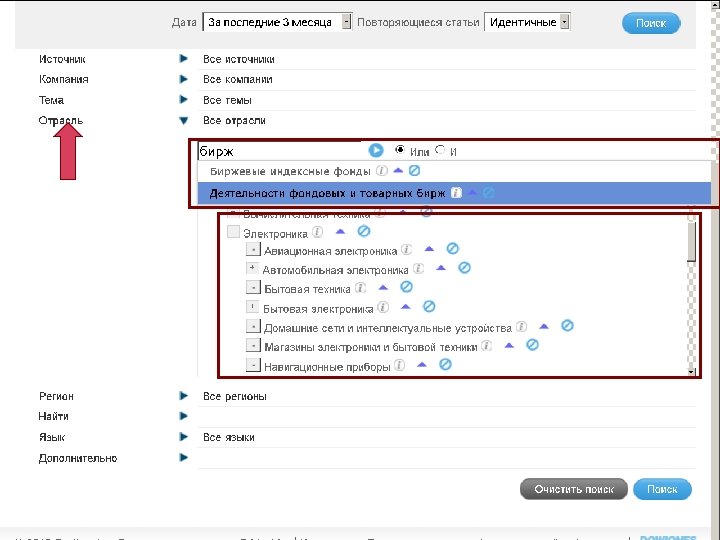This screenshot has width=720, height=540.
Task: Click the industry list scroll-down arrow
Action: pos(691,371)
